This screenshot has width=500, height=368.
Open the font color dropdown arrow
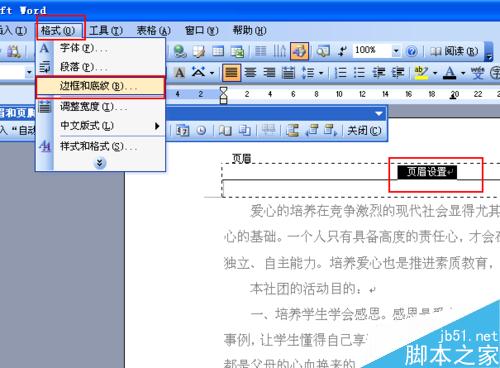click(463, 72)
